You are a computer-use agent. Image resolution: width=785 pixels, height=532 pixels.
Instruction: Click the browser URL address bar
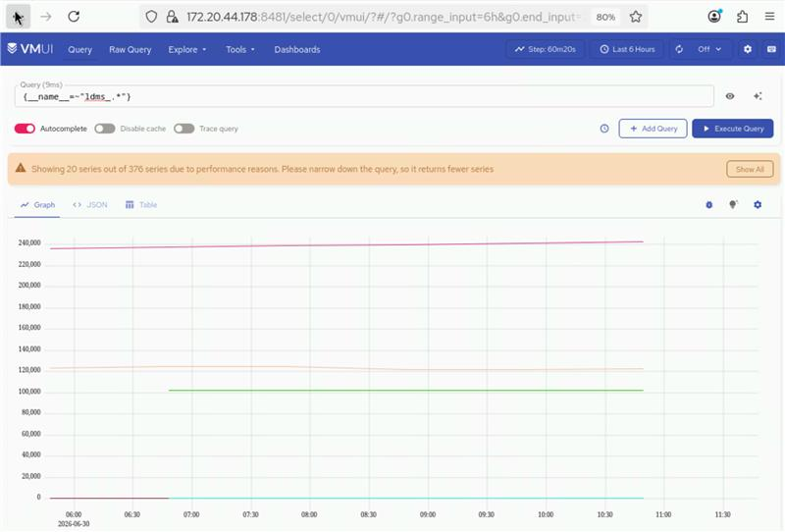coord(383,17)
